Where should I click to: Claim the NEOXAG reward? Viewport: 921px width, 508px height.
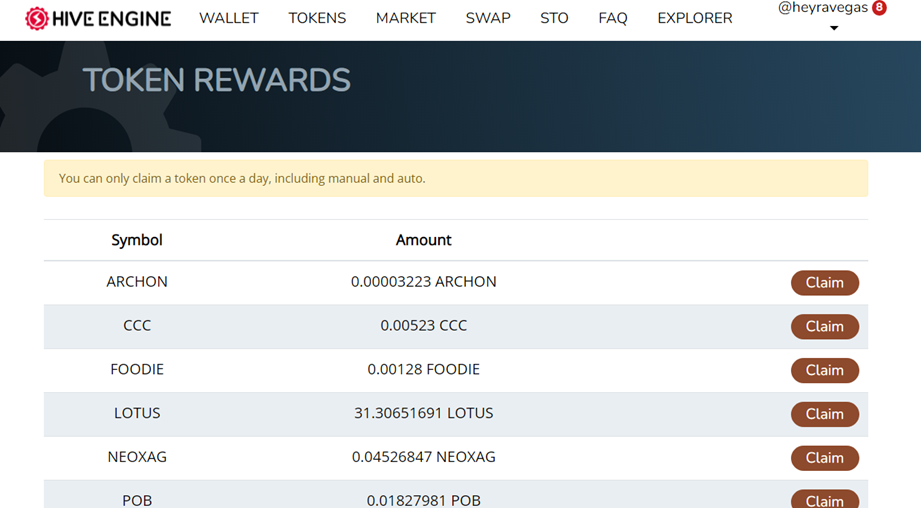(825, 457)
